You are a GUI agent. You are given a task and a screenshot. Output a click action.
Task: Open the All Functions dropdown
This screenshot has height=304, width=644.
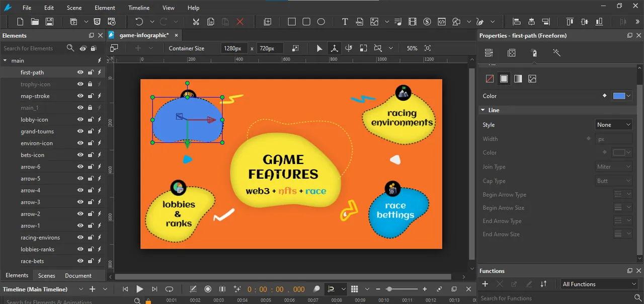click(599, 284)
